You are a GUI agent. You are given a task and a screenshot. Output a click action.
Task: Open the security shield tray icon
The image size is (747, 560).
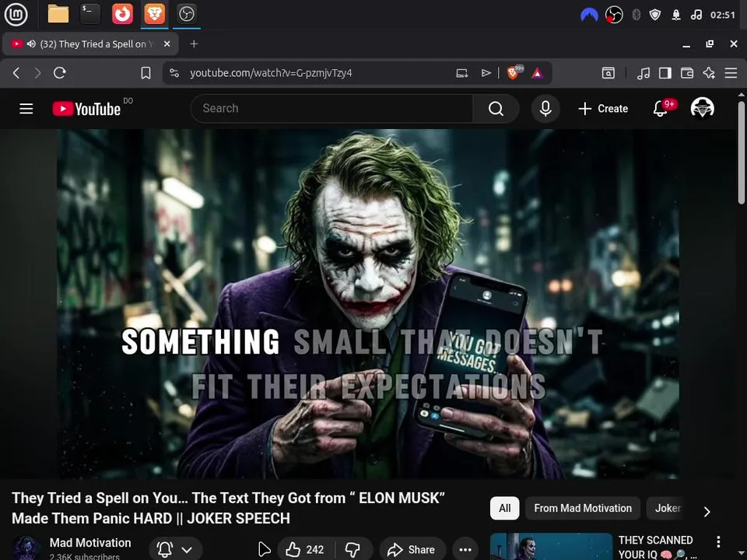pyautogui.click(x=655, y=16)
